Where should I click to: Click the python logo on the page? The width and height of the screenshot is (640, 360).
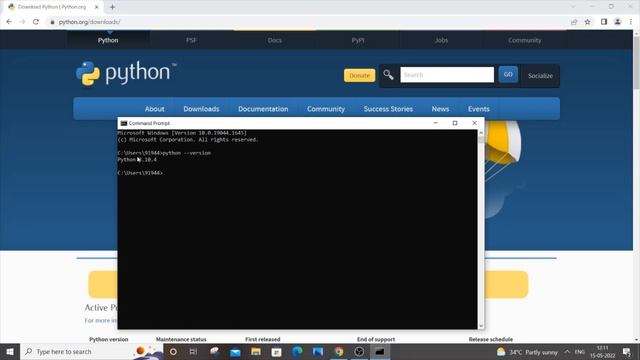coord(126,73)
